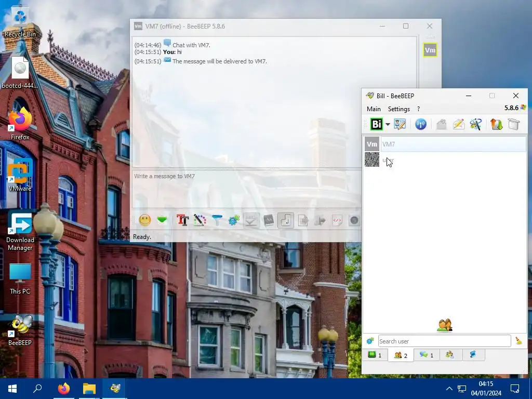Click the send file icon in chat toolbar
The height and width of the screenshot is (399, 532).
[x=303, y=220]
